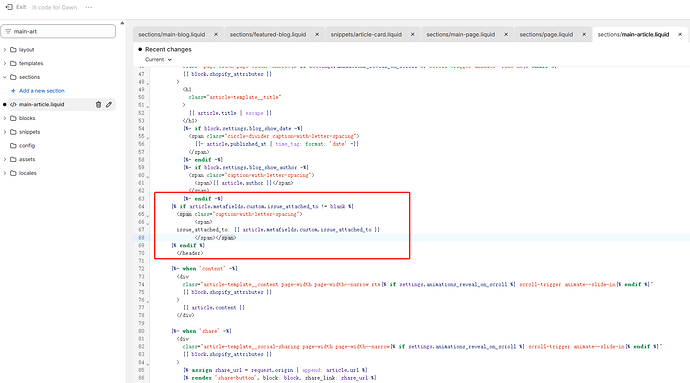Switch to the sections/featured-blog.liquid tab
The width and height of the screenshot is (690, 383).
(268, 34)
